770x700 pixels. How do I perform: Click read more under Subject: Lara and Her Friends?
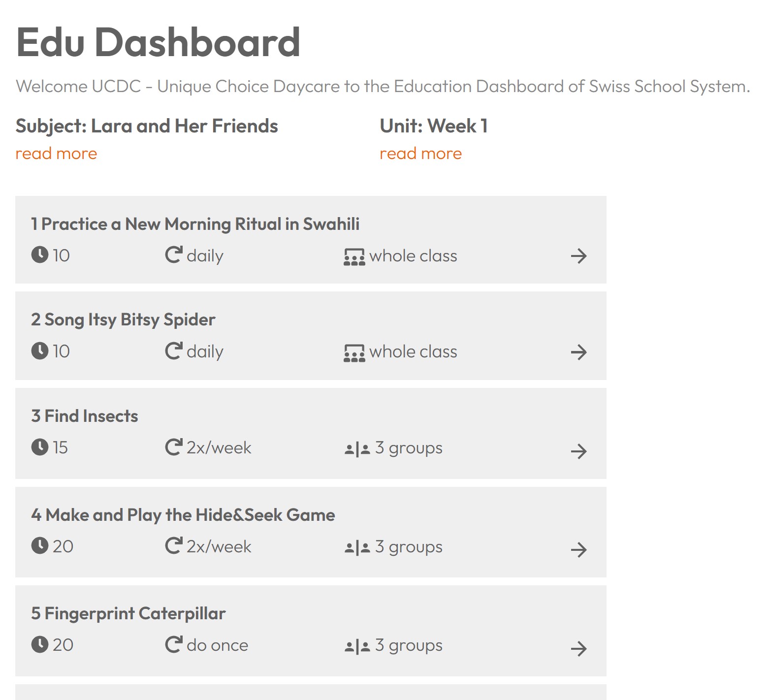coord(56,154)
